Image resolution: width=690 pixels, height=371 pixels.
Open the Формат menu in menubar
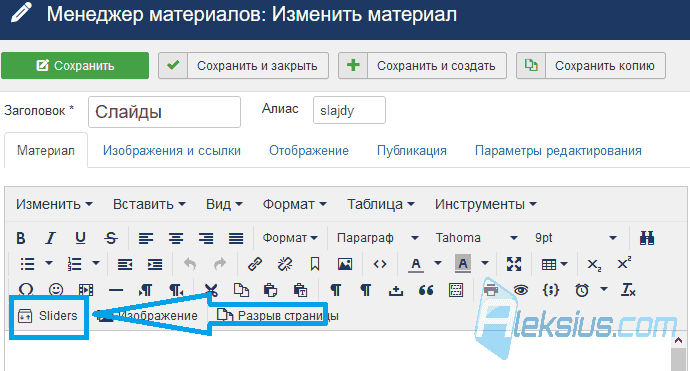point(294,204)
